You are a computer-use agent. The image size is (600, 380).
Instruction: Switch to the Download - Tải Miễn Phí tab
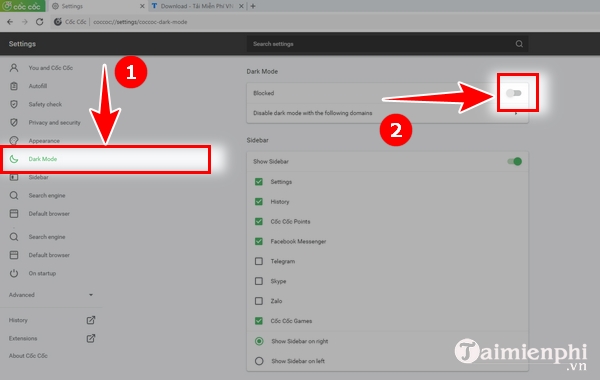(197, 6)
